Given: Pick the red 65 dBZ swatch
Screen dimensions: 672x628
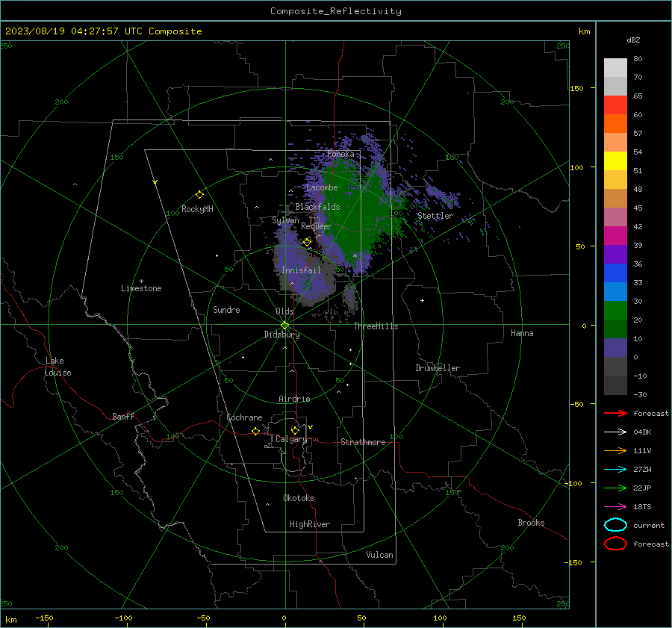Looking at the screenshot, I should (615, 105).
